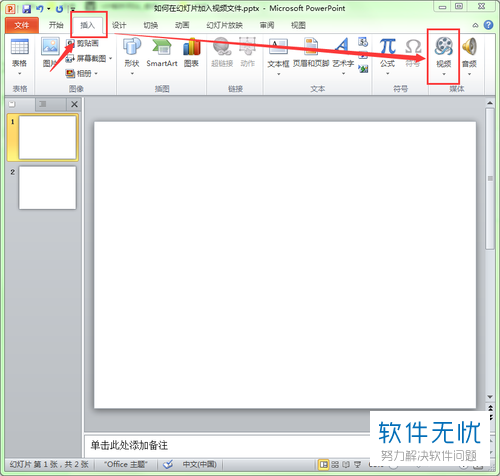Switch to the 幻灯片放映 tab
500x476 pixels.
224,25
